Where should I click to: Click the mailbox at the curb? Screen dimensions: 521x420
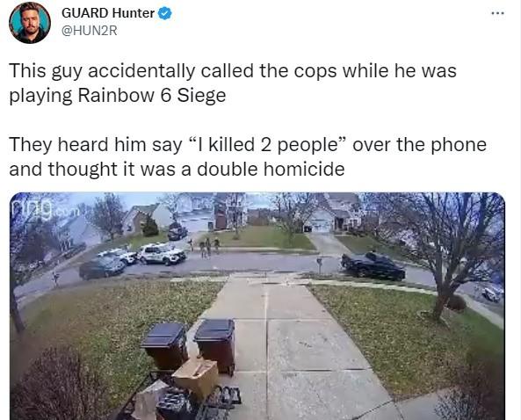319,264
